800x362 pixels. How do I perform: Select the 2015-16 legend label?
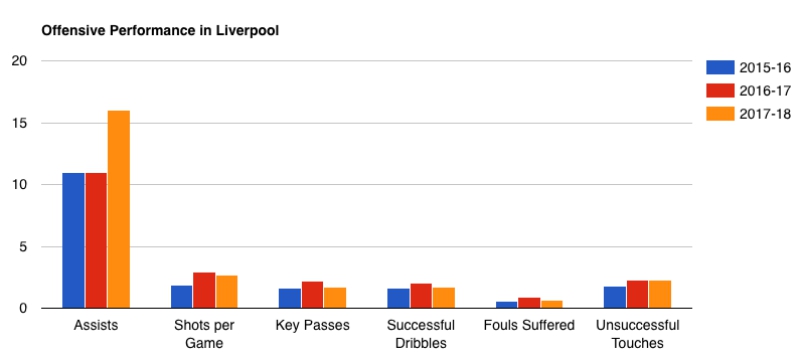tap(765, 68)
